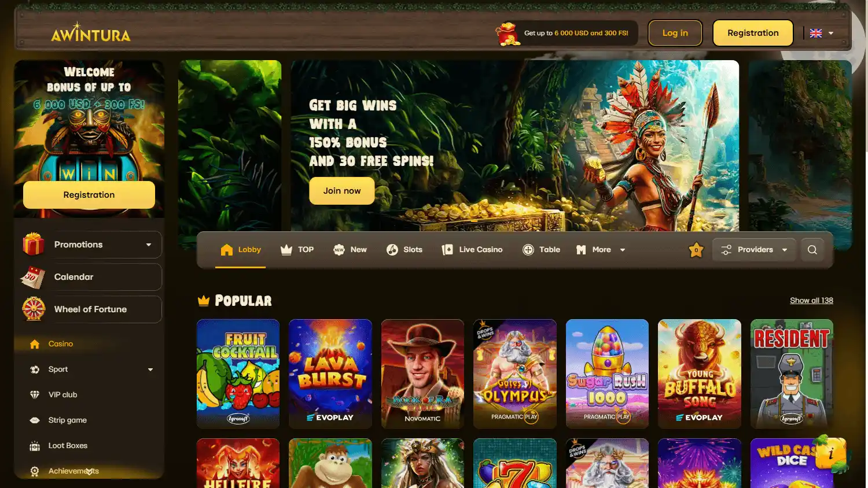This screenshot has width=868, height=488.
Task: Open the New games tab
Action: pyautogui.click(x=350, y=250)
